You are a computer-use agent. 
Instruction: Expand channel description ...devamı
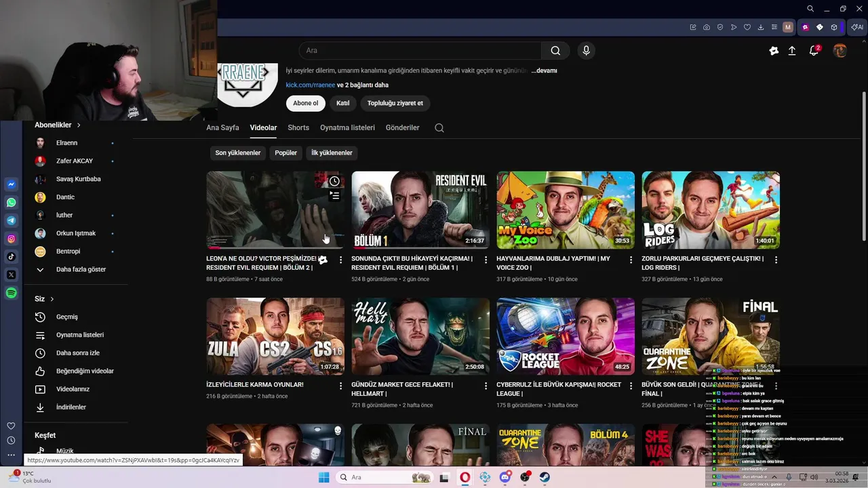[x=544, y=70]
